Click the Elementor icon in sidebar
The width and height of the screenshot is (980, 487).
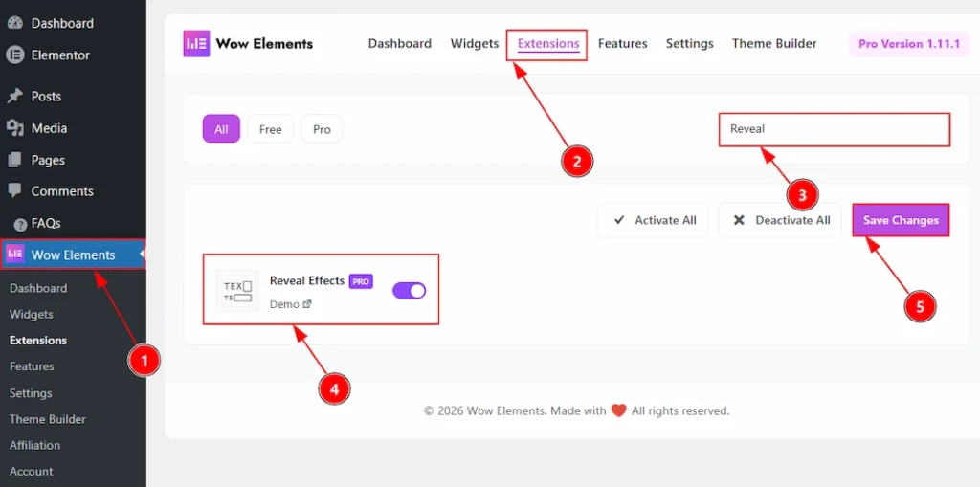pos(15,55)
